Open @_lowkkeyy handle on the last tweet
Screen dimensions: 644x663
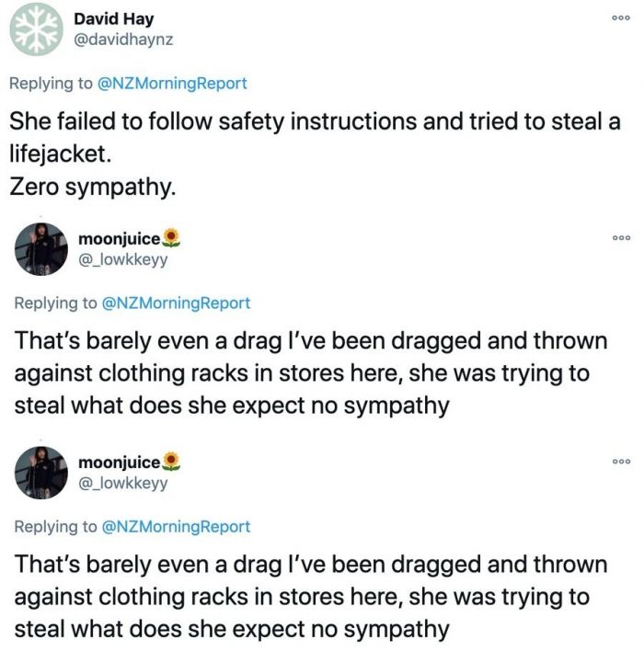(x=123, y=483)
